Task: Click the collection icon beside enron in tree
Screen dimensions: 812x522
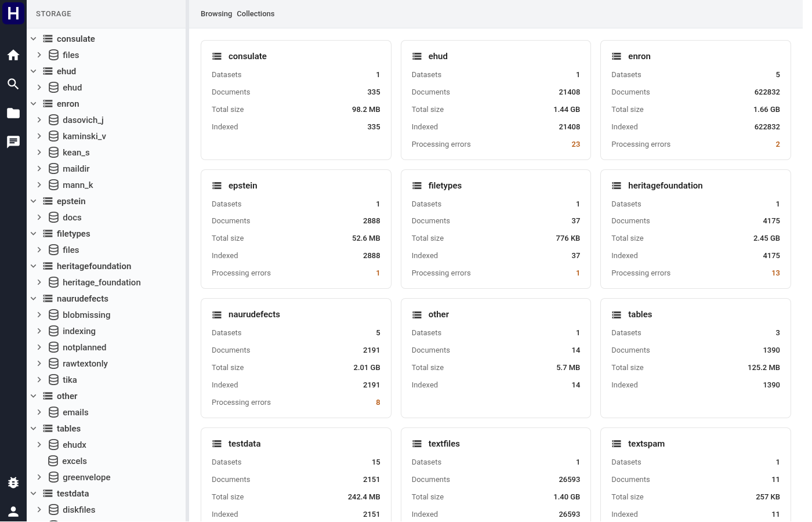Action: tap(48, 104)
